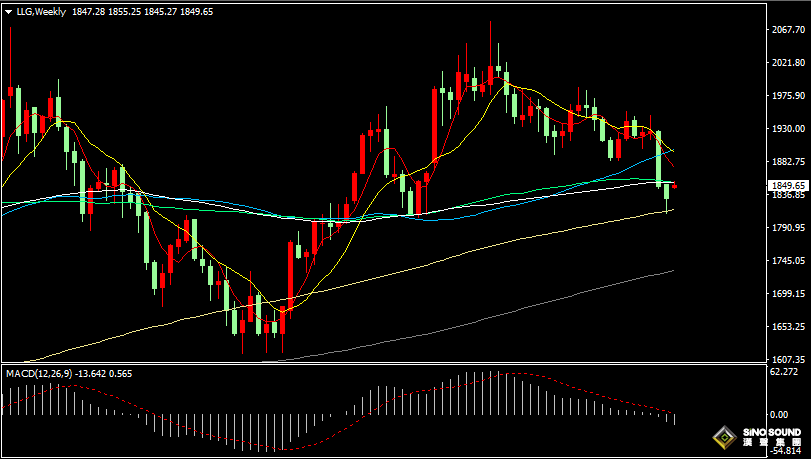Click the 1653.25 price axis label

(787, 327)
